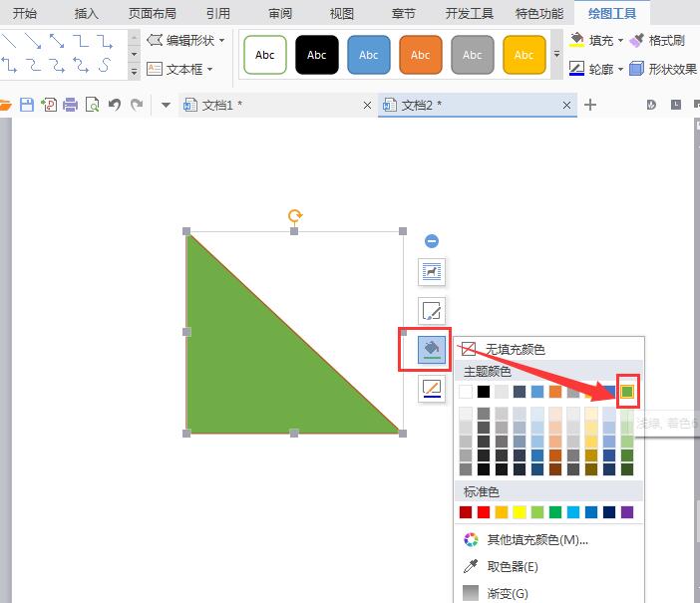Undo the last action
Image resolution: width=700 pixels, height=603 pixels.
coord(115,105)
